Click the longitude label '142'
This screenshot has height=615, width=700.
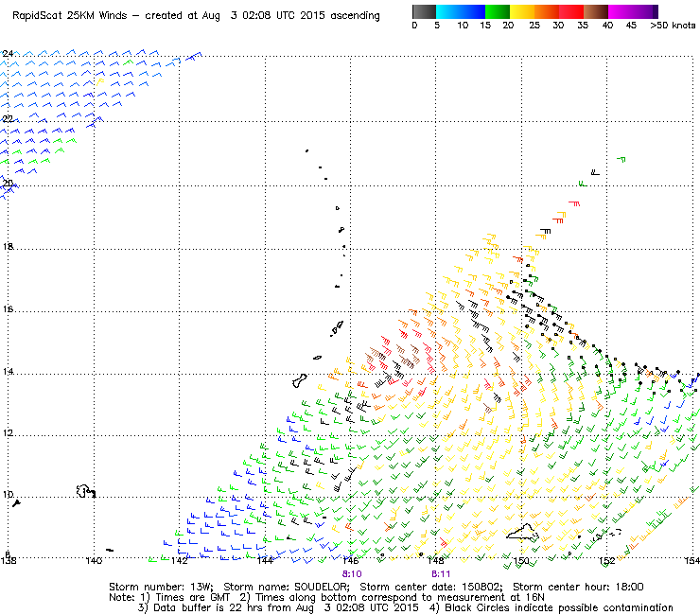coord(180,561)
